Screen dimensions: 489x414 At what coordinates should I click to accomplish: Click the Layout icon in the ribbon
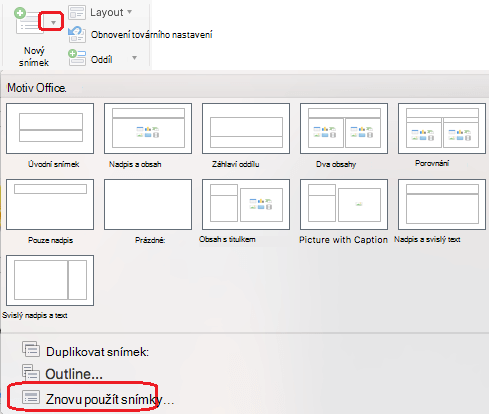77,13
